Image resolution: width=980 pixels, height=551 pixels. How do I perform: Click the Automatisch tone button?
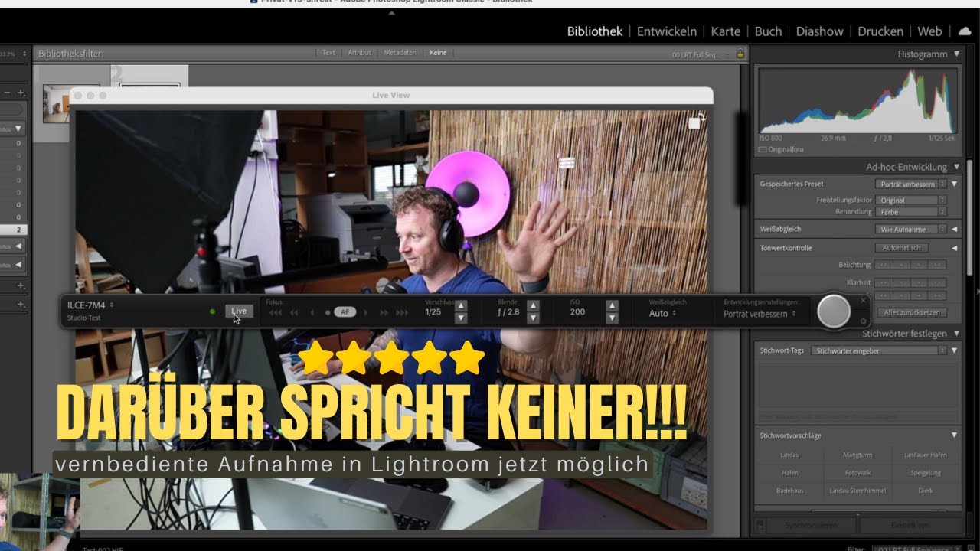[902, 248]
